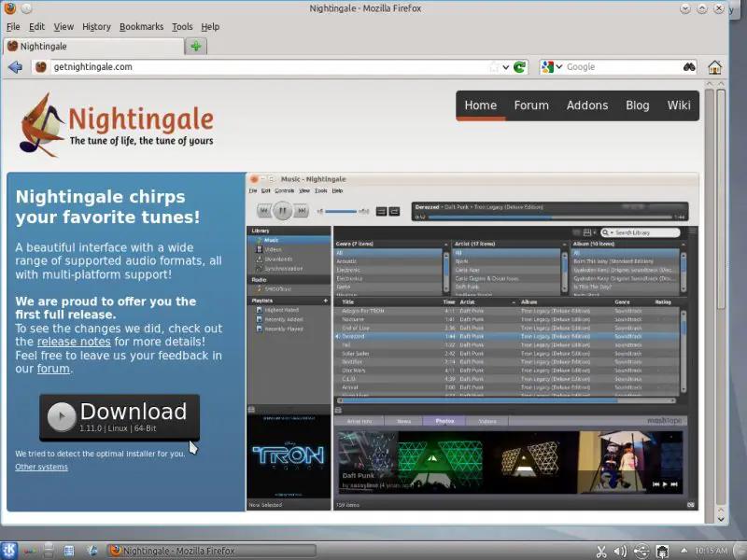
Task: Open the Klipper scissors tray icon
Action: (601, 552)
